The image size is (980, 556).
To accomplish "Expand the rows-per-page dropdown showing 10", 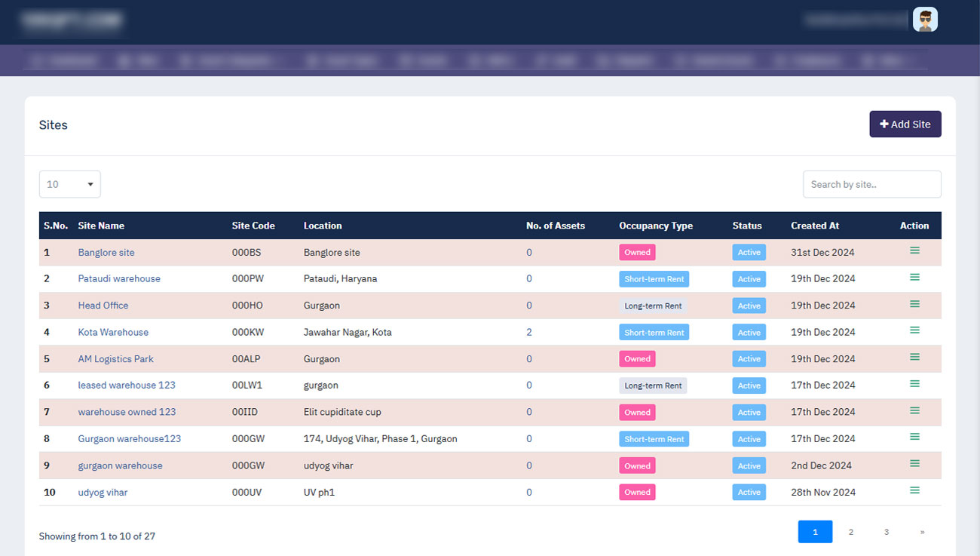I will pos(69,184).
